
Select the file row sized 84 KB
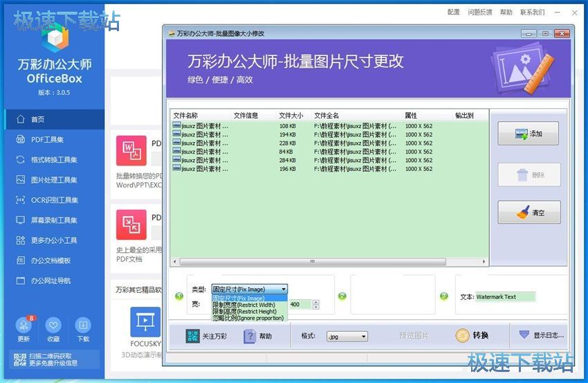(x=329, y=152)
